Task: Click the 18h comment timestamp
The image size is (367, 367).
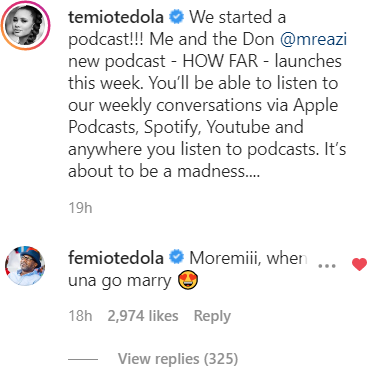Action: coord(80,316)
